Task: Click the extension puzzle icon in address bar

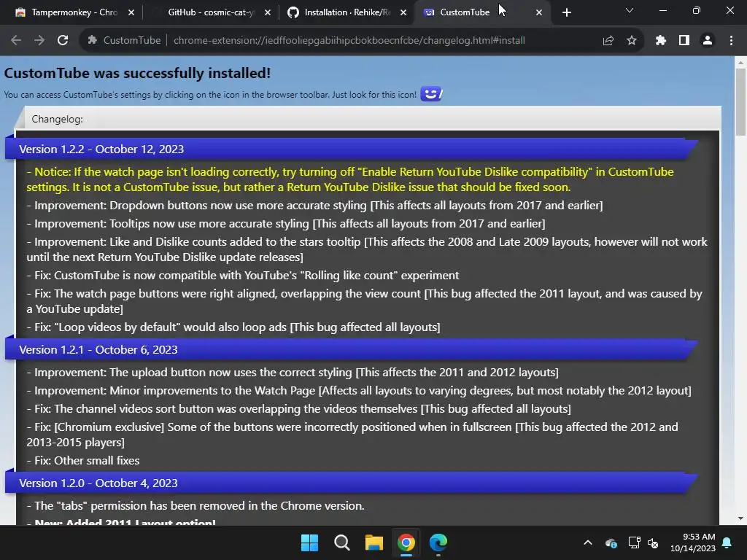Action: pyautogui.click(x=92, y=41)
